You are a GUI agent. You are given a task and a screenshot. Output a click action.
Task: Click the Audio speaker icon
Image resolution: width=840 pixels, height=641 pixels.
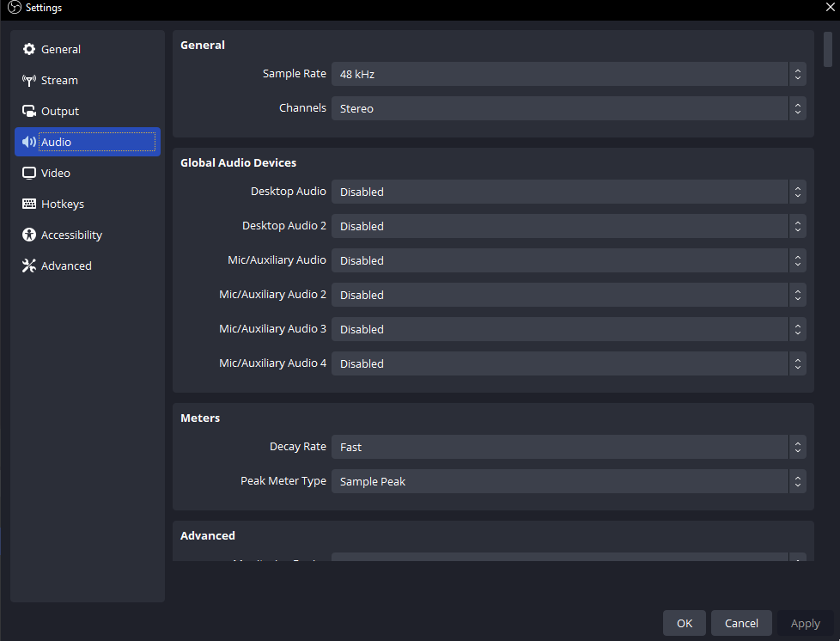coord(29,142)
